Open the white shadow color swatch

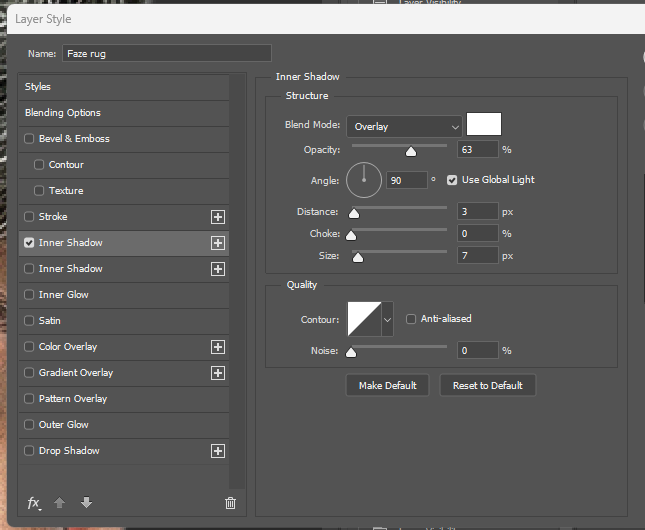pyautogui.click(x=484, y=124)
